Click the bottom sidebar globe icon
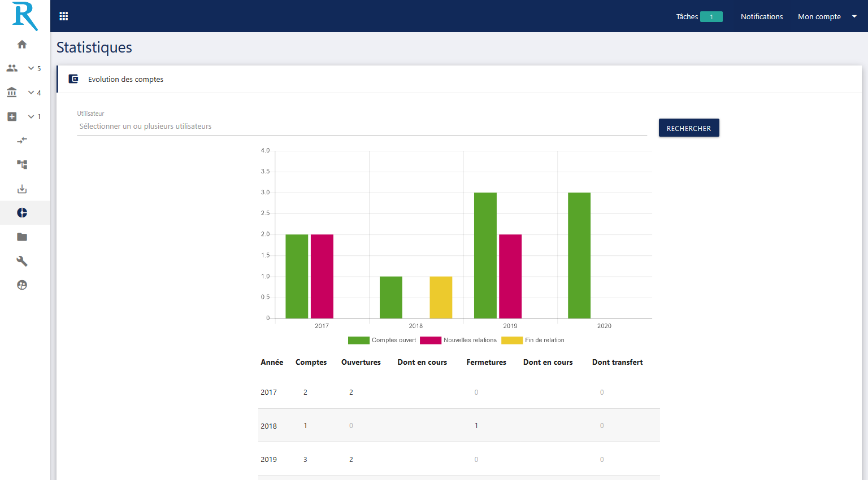This screenshot has width=868, height=480. click(x=22, y=285)
